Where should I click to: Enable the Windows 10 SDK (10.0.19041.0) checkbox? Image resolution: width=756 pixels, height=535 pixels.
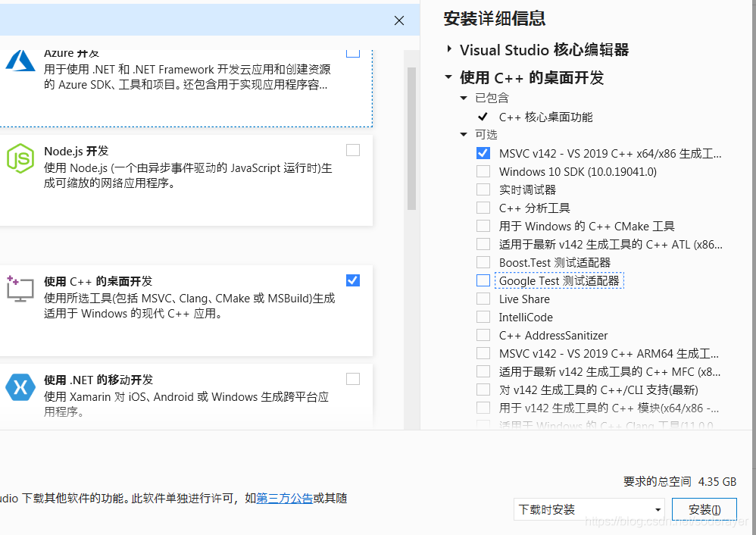point(483,171)
